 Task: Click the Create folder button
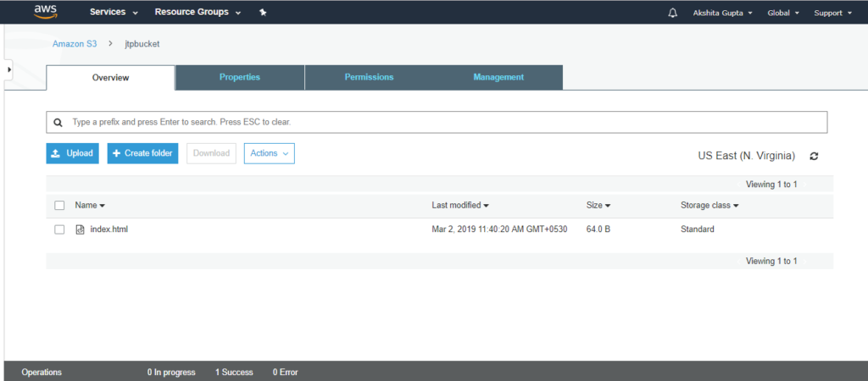click(142, 153)
